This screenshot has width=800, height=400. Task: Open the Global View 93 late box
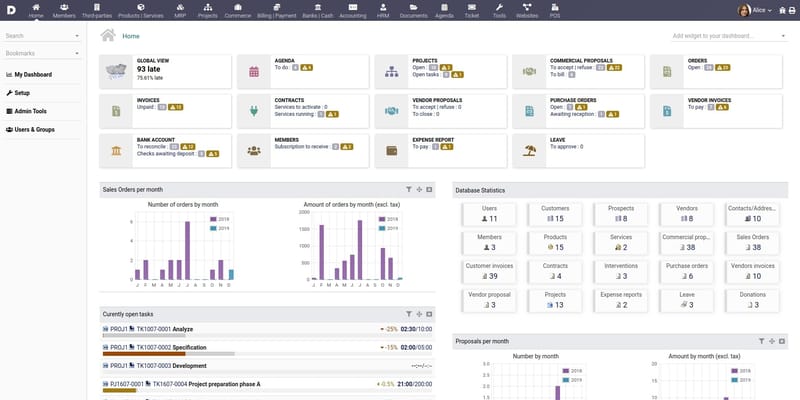[165, 71]
